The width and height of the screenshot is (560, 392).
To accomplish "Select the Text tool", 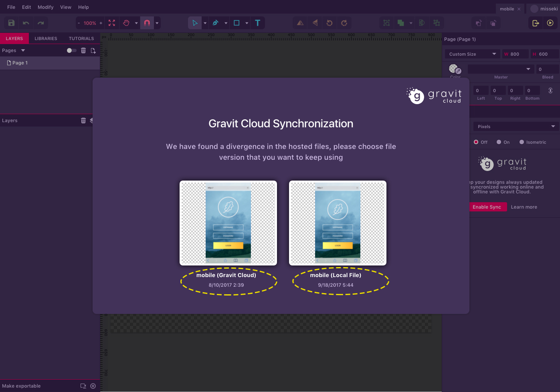I will [x=258, y=23].
